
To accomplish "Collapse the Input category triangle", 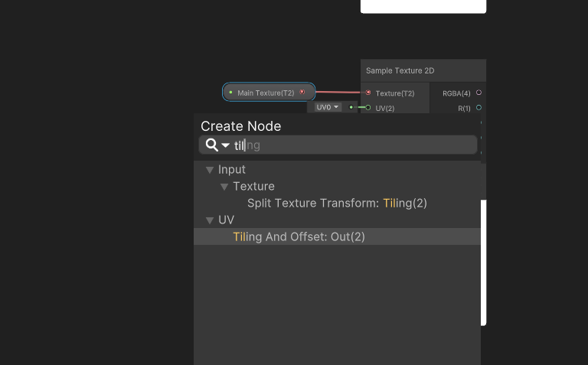I will point(210,170).
